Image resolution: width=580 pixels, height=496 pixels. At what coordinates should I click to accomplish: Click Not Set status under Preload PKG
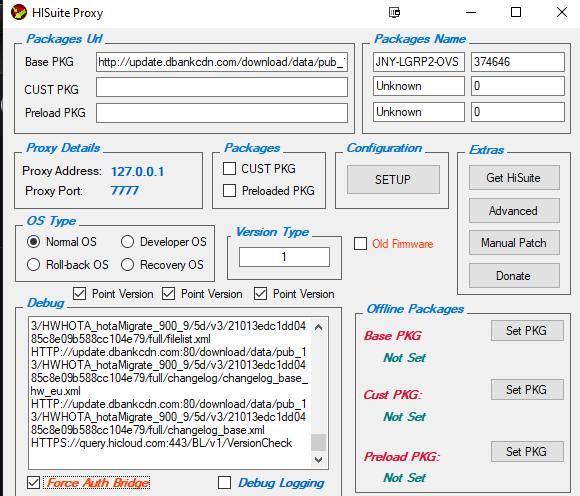404,478
